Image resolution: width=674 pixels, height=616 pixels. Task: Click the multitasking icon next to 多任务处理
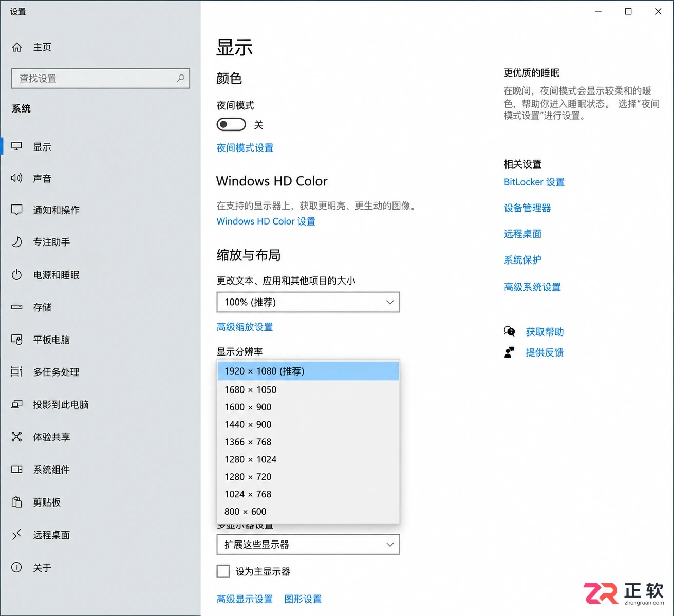(x=17, y=371)
